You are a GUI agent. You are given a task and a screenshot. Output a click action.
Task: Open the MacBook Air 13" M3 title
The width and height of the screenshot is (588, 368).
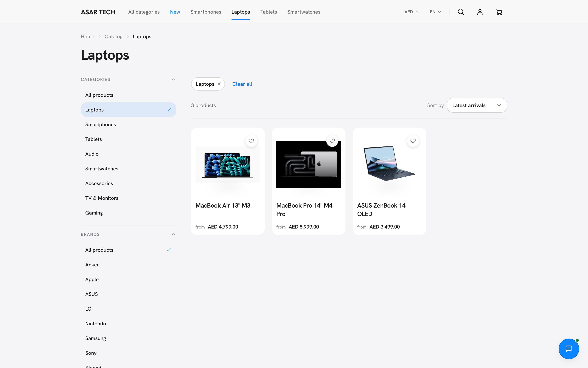point(223,205)
